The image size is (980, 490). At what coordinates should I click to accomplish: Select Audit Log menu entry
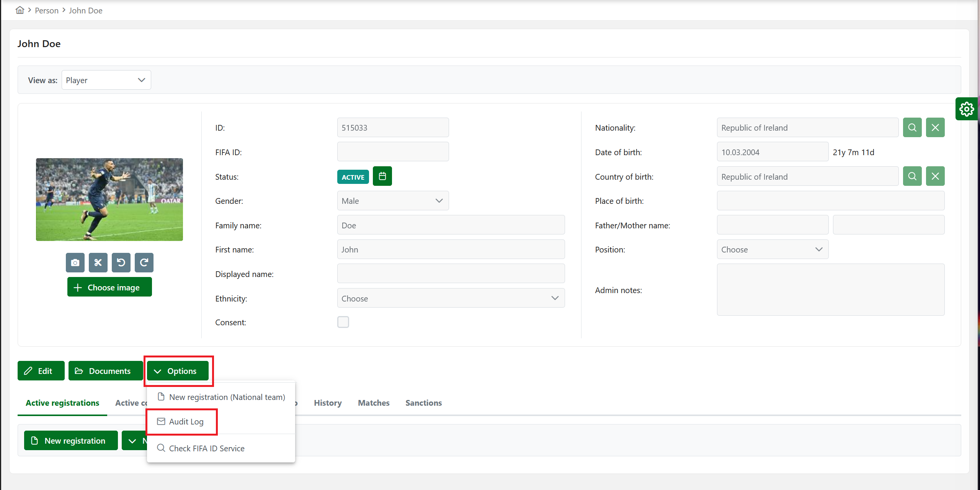click(186, 421)
